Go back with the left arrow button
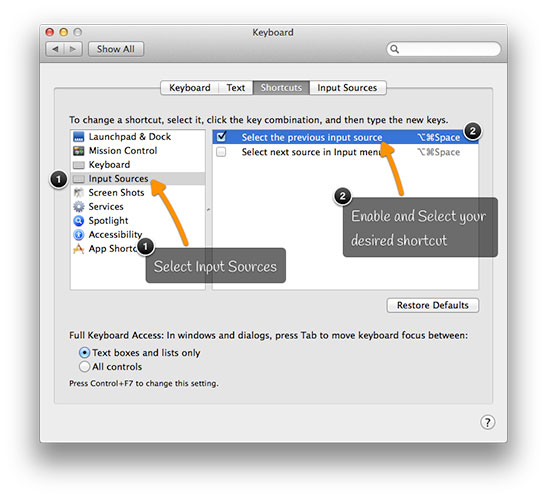Viewport: 547px width, 498px height. [x=55, y=49]
